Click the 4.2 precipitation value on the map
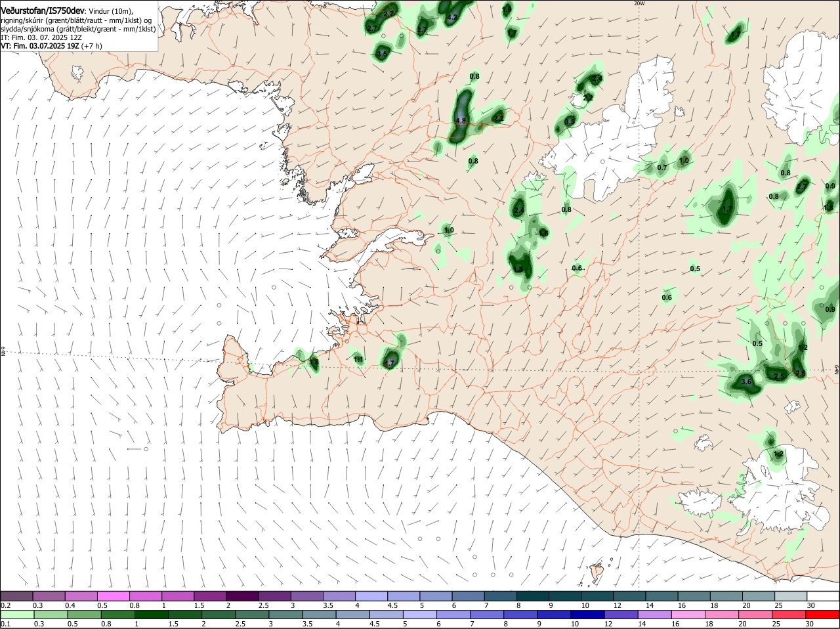This screenshot has height=629, width=840. (x=451, y=18)
